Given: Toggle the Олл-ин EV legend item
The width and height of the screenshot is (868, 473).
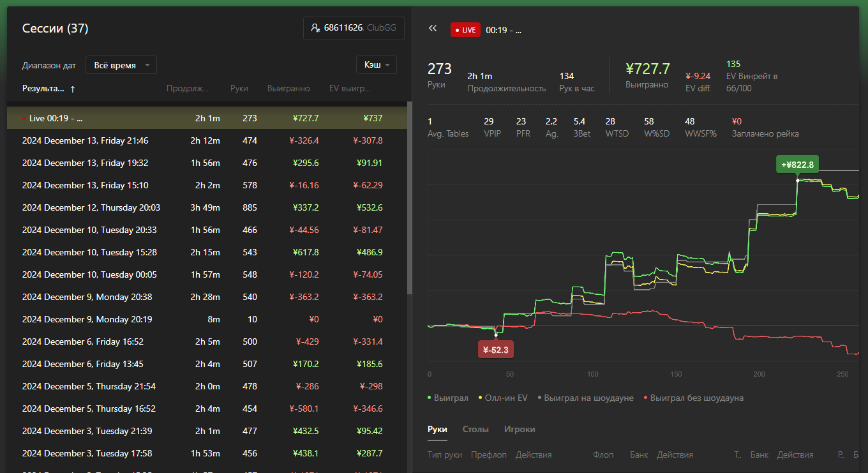Looking at the screenshot, I should (502, 398).
